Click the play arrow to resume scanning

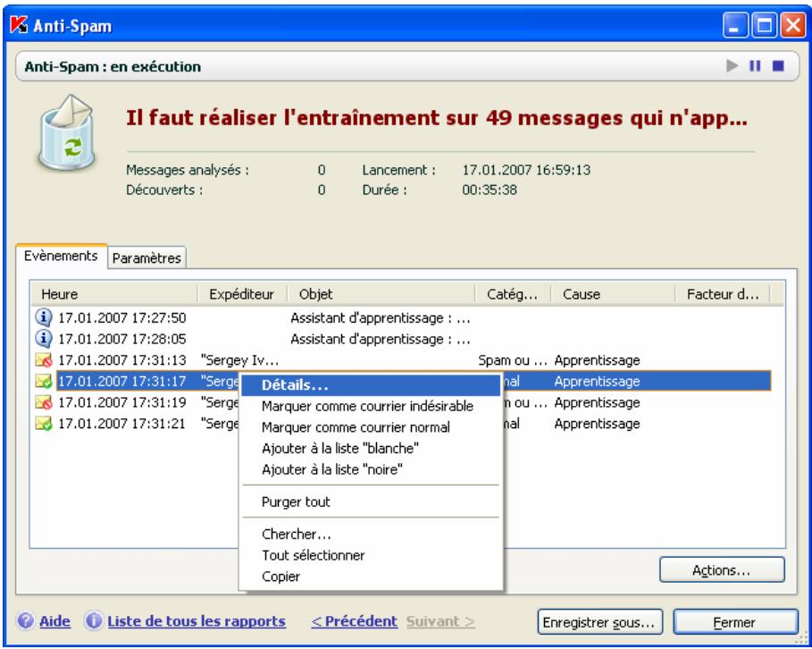732,63
